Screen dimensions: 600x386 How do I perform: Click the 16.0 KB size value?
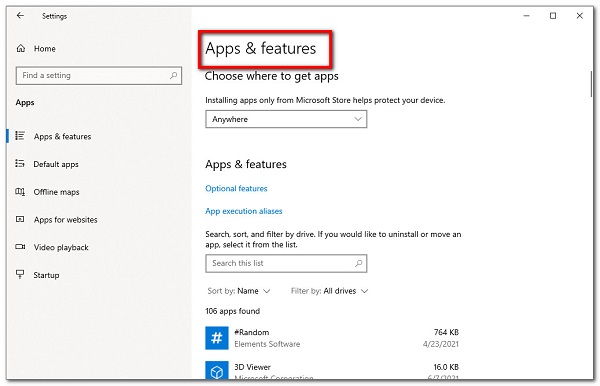446,367
